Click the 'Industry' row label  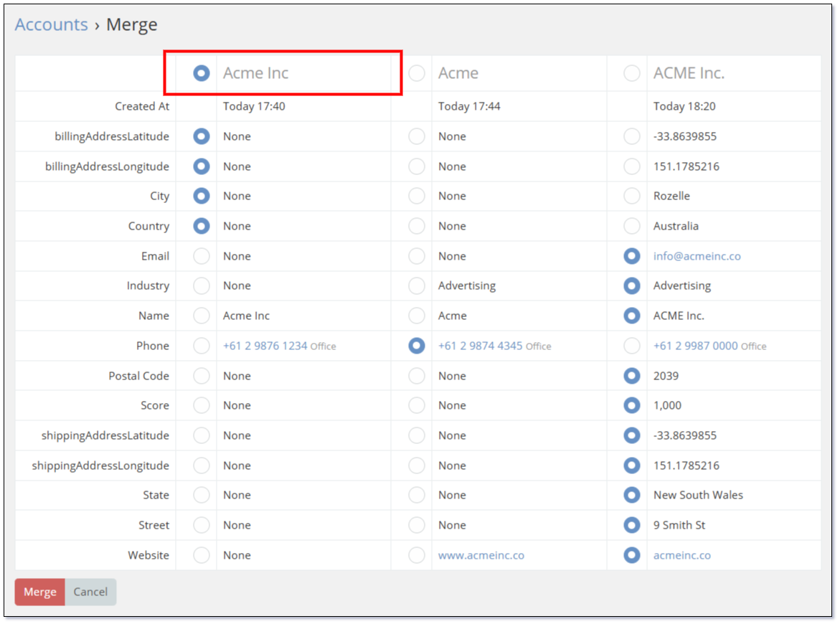(148, 285)
